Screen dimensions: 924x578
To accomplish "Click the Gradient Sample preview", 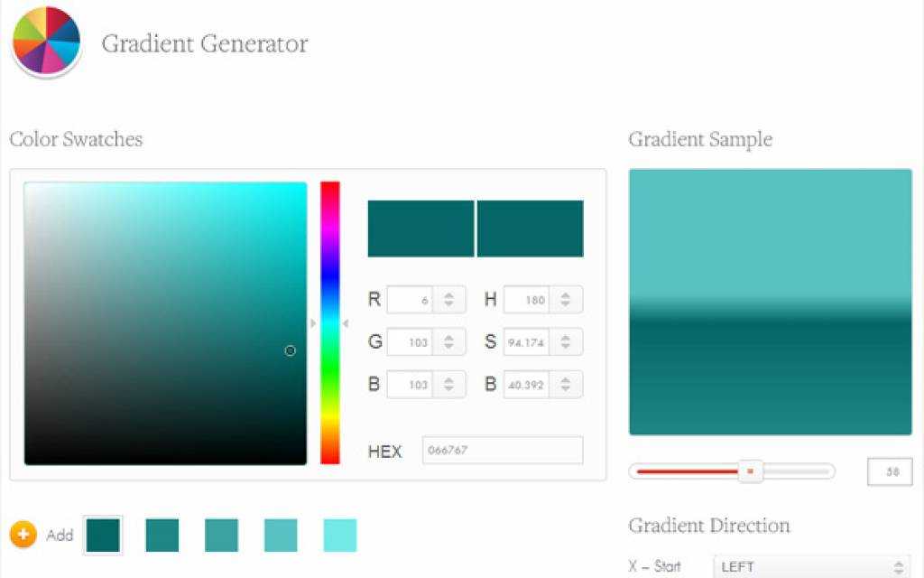I will [771, 302].
